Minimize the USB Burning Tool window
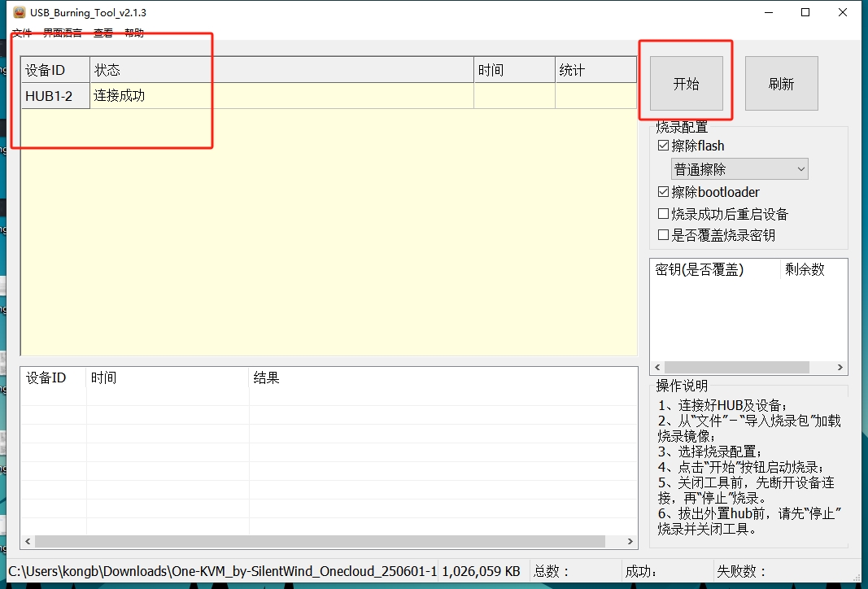868x589 pixels. point(769,12)
